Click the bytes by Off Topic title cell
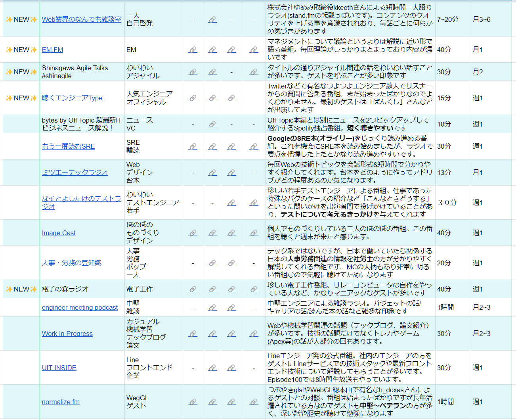The width and height of the screenshot is (516, 420). [82, 124]
